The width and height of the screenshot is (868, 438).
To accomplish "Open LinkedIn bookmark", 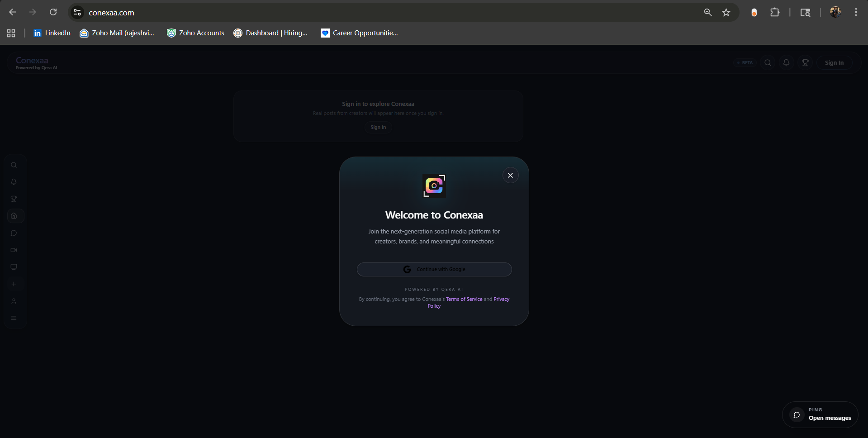I will (x=52, y=33).
